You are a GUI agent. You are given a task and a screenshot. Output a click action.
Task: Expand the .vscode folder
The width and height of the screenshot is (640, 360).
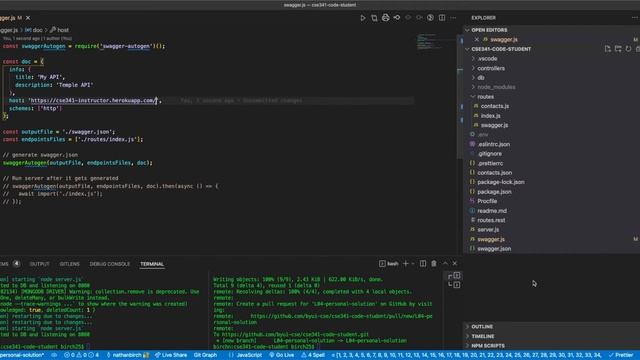487,59
